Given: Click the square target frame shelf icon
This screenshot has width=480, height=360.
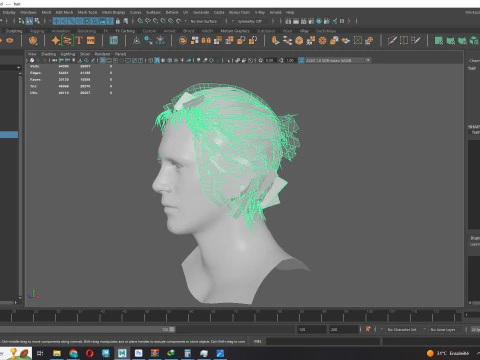Looking at the screenshot, I should click(358, 41).
